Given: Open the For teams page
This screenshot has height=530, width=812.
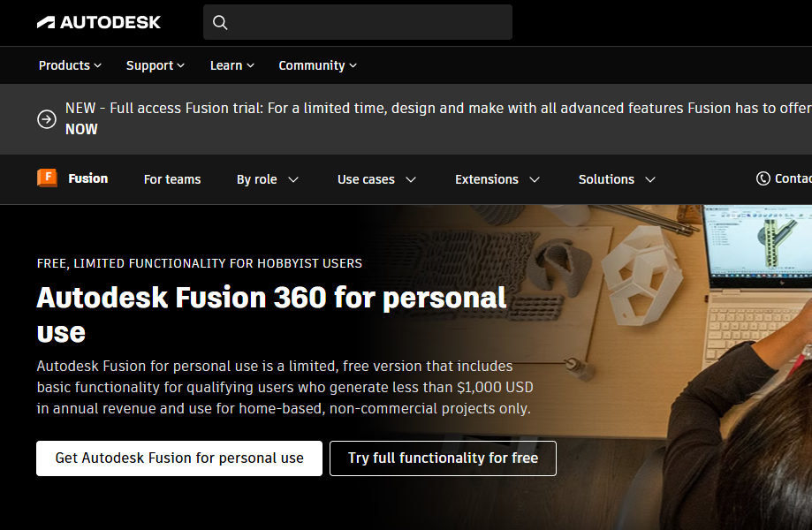Looking at the screenshot, I should pyautogui.click(x=172, y=179).
